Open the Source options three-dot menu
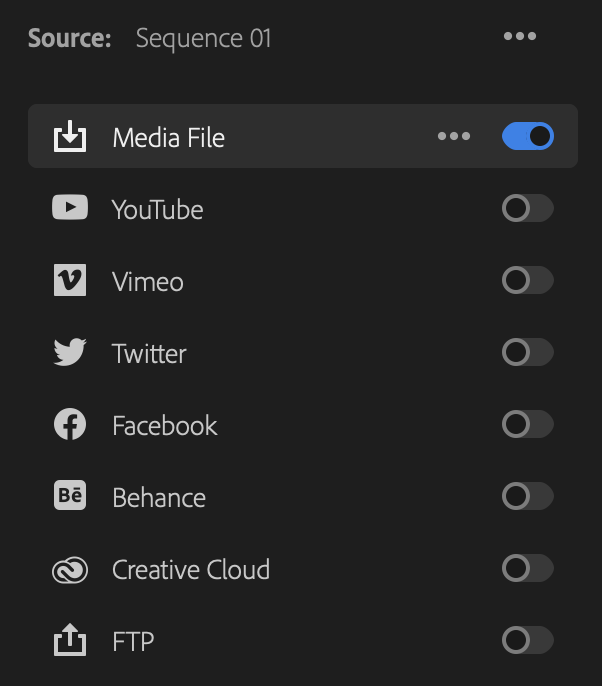 (520, 36)
